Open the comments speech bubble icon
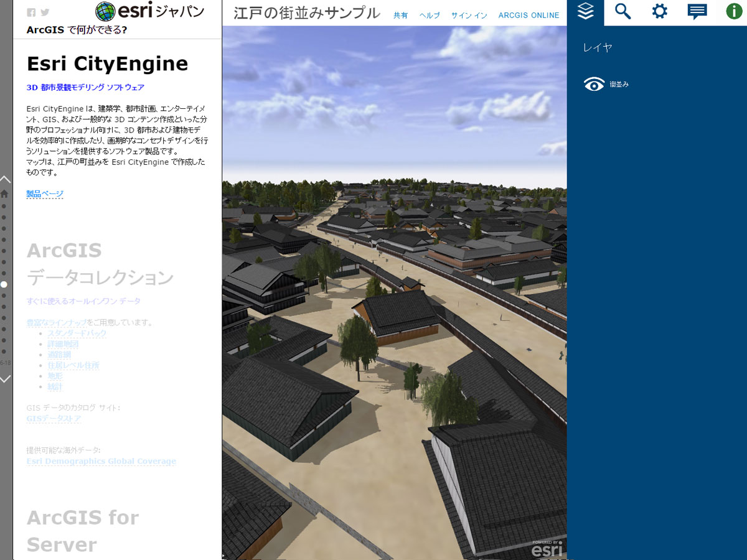747x560 pixels. [697, 12]
